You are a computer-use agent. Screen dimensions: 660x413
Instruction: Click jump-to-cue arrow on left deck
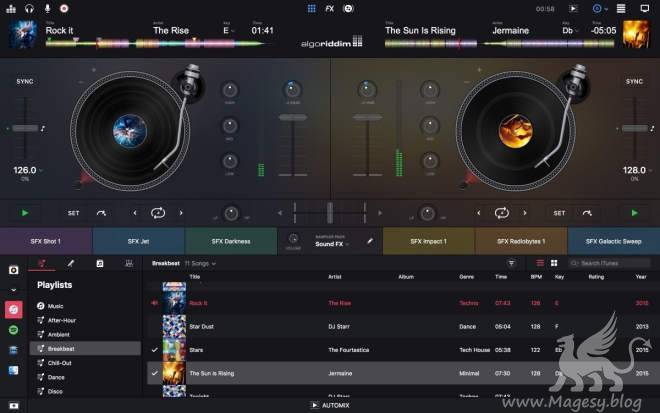[101, 213]
